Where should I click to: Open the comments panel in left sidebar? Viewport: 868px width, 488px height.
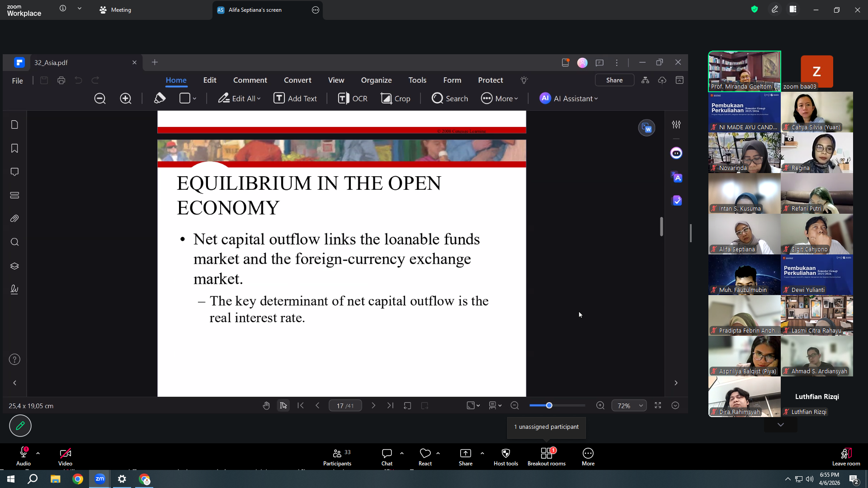[14, 172]
